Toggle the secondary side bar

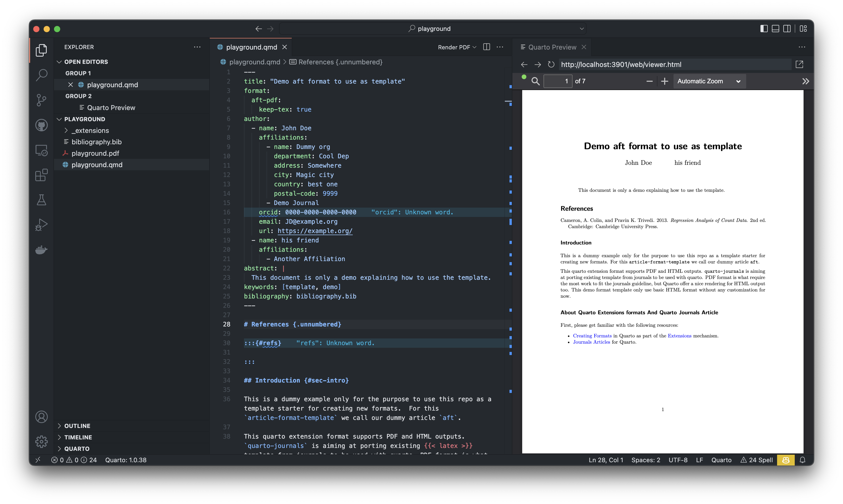(787, 29)
